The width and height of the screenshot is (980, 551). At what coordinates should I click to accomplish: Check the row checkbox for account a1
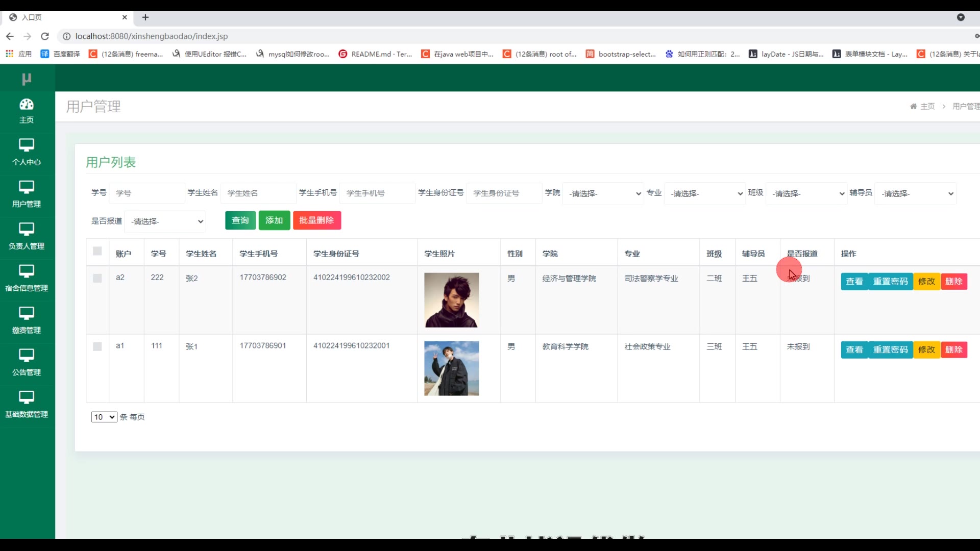coord(97,346)
